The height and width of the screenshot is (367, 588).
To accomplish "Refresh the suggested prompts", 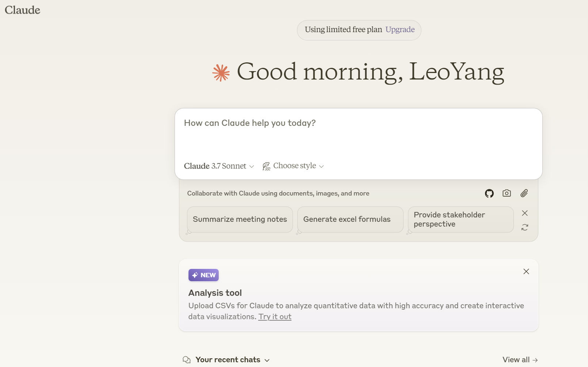I will (525, 227).
